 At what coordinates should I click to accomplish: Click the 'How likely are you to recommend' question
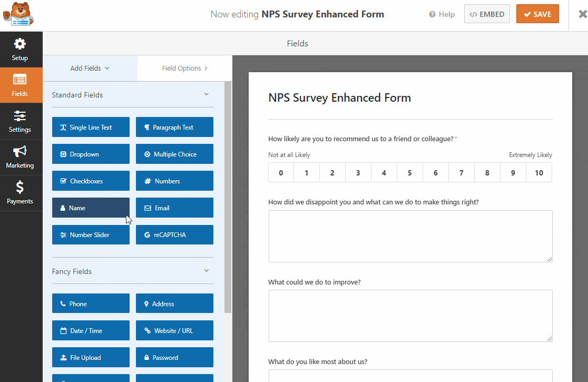(361, 139)
